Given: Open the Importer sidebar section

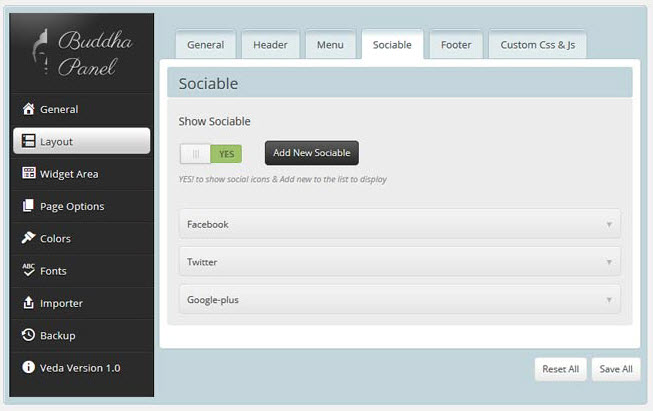Looking at the screenshot, I should coord(82,303).
